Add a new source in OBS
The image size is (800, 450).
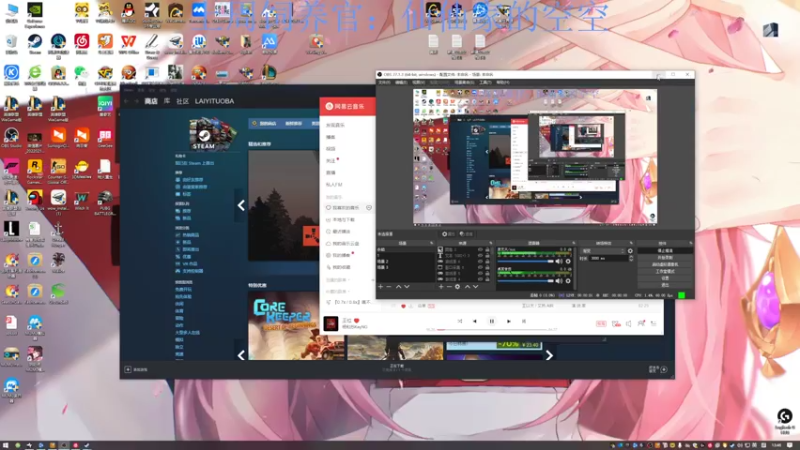pyautogui.click(x=441, y=287)
